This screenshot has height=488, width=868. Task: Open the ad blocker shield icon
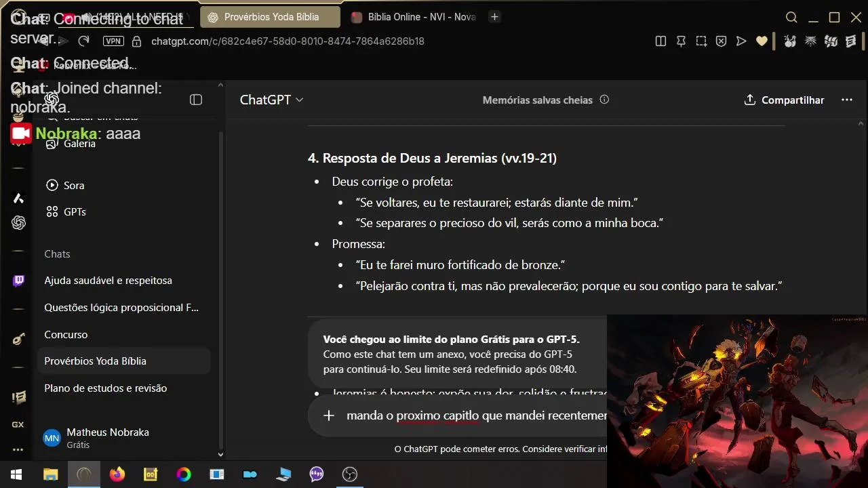(x=722, y=41)
